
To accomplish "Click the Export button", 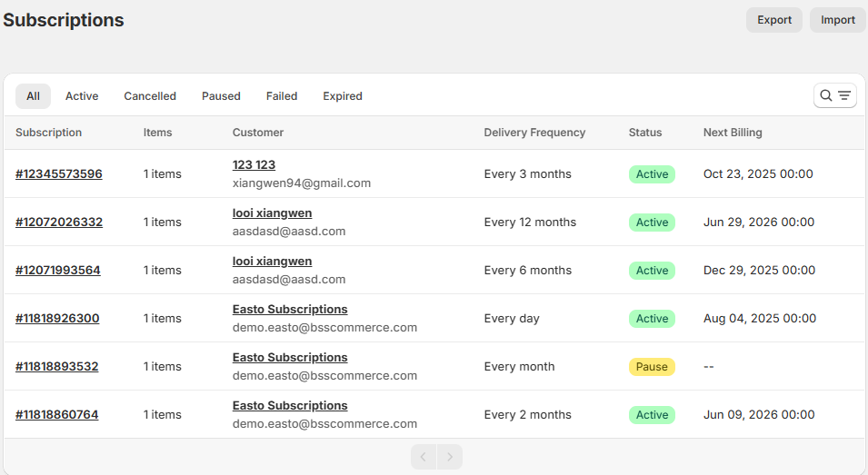I will 773,20.
